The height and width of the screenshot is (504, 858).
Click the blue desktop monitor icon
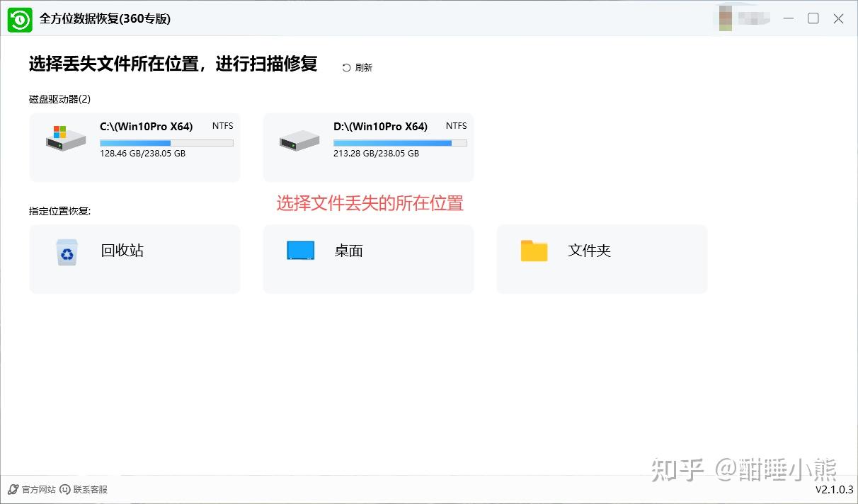(x=300, y=251)
